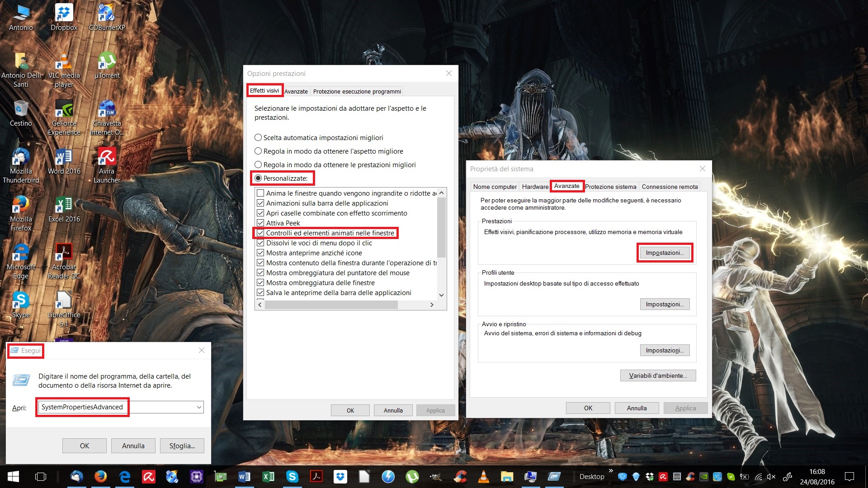Screen dimensions: 868x488
Task: Select the LibreOffice 5.1 desktop icon
Action: 64,310
